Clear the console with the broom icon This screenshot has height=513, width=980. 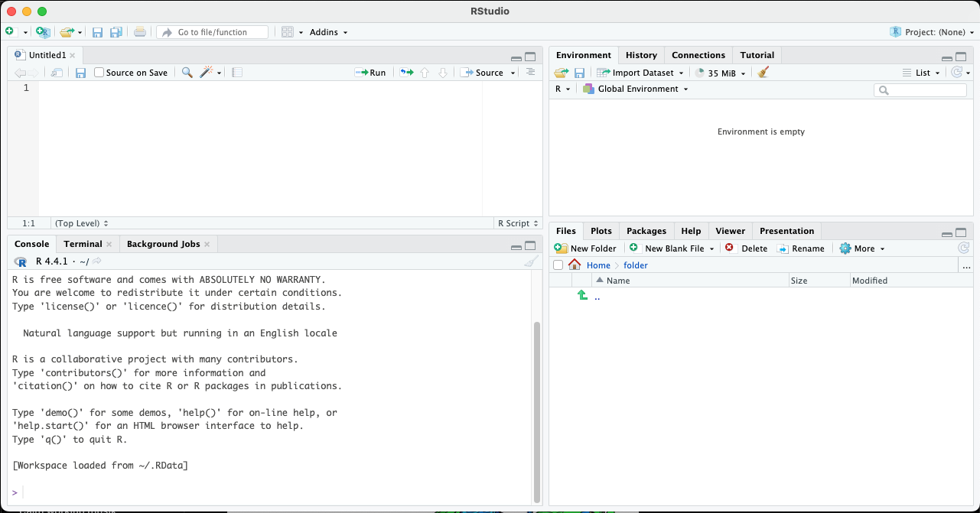pos(530,261)
